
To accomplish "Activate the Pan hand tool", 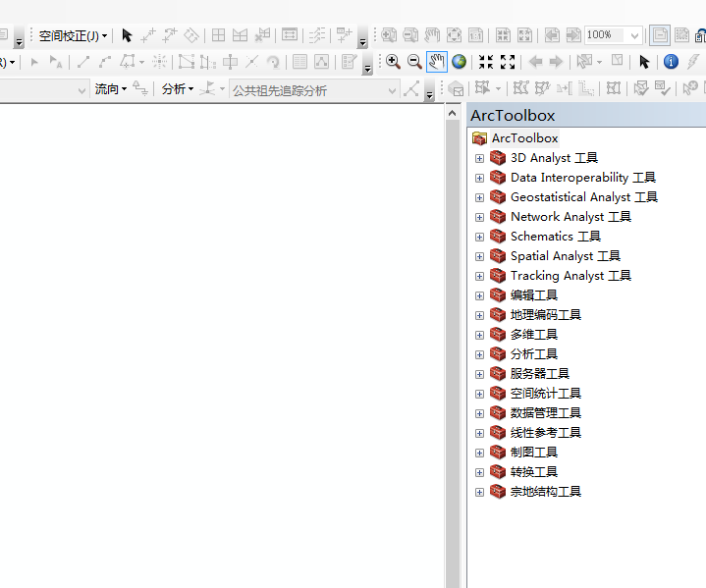I will click(436, 62).
